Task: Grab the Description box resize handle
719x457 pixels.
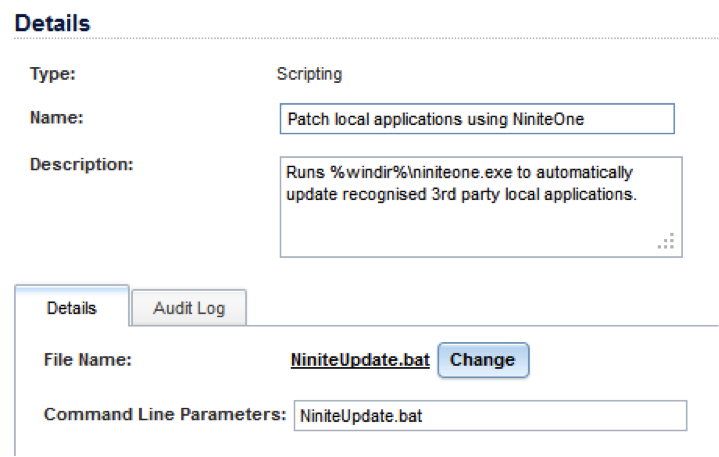Action: (x=666, y=241)
